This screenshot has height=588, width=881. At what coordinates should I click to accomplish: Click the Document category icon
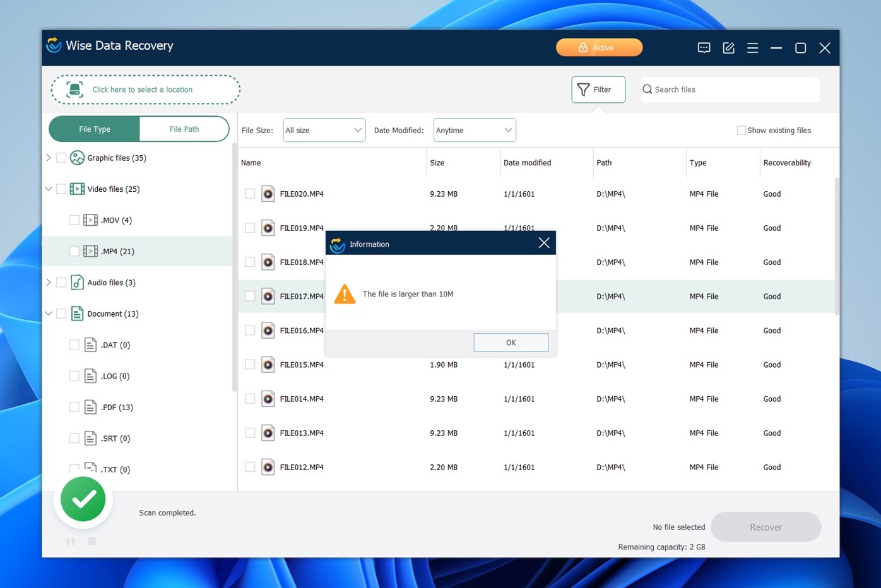[x=77, y=314]
